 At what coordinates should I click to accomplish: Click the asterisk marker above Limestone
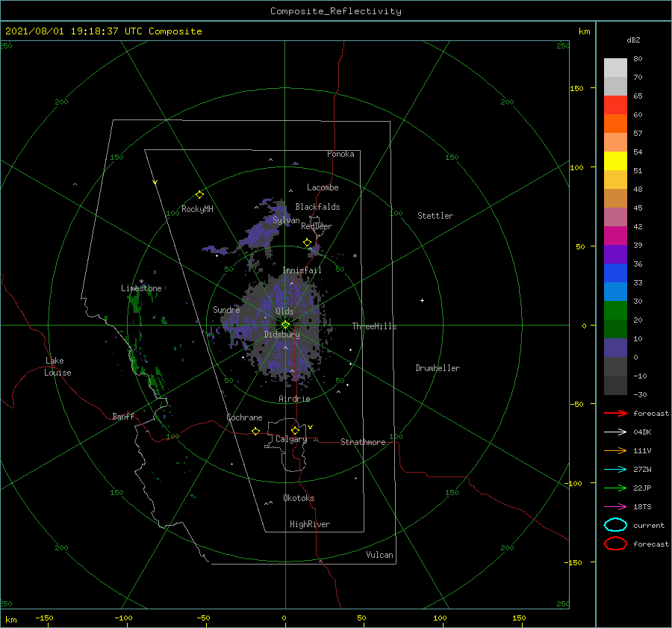(x=141, y=282)
